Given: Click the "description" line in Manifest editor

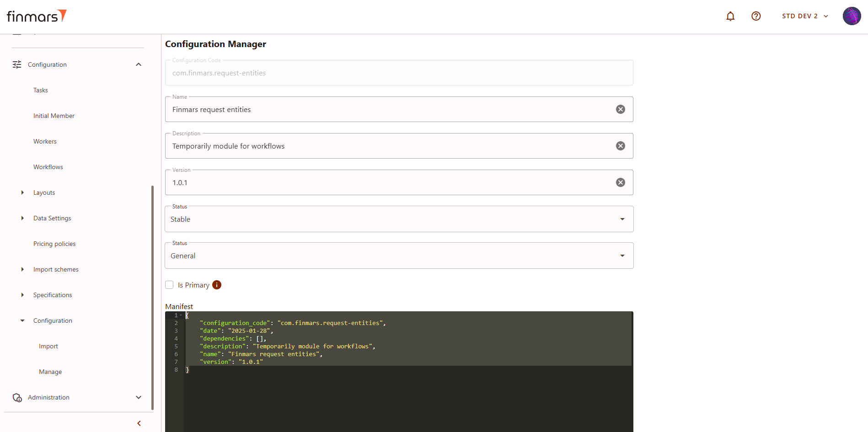Looking at the screenshot, I should 288,347.
